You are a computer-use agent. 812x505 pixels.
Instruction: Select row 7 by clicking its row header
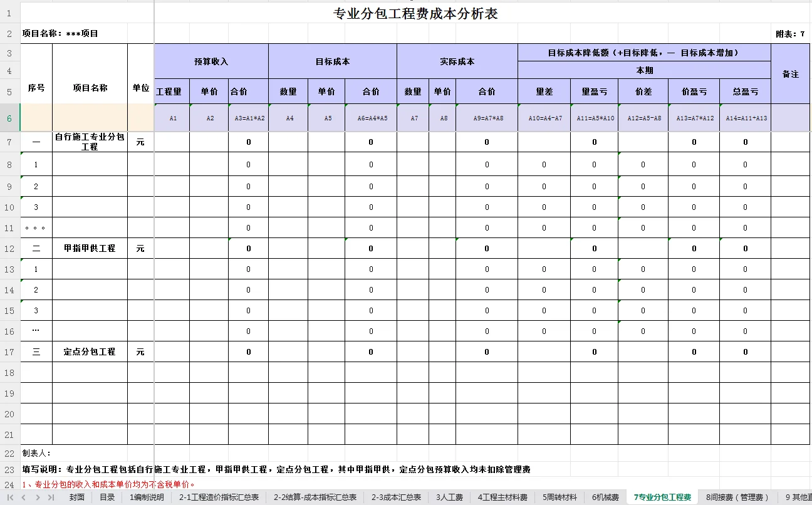click(x=9, y=142)
